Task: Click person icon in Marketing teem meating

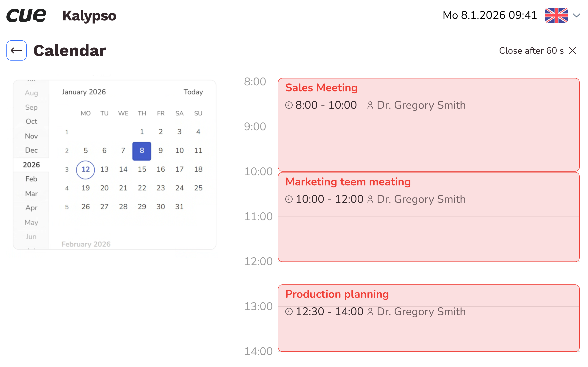Action: [370, 199]
